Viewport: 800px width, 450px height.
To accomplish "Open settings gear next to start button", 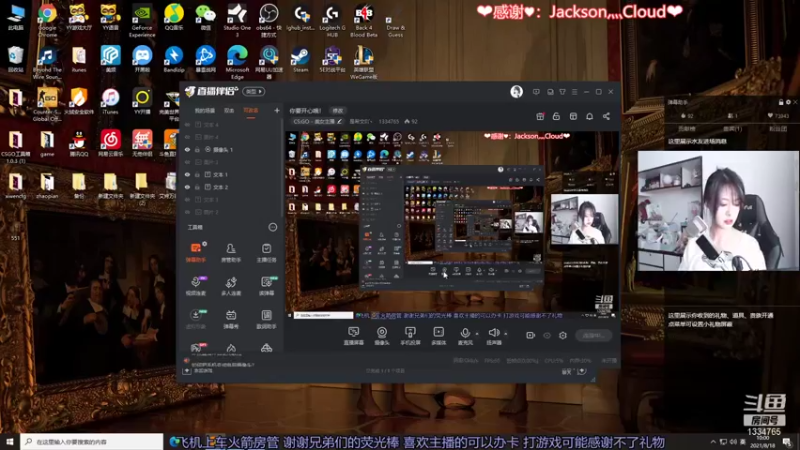I will [x=563, y=335].
